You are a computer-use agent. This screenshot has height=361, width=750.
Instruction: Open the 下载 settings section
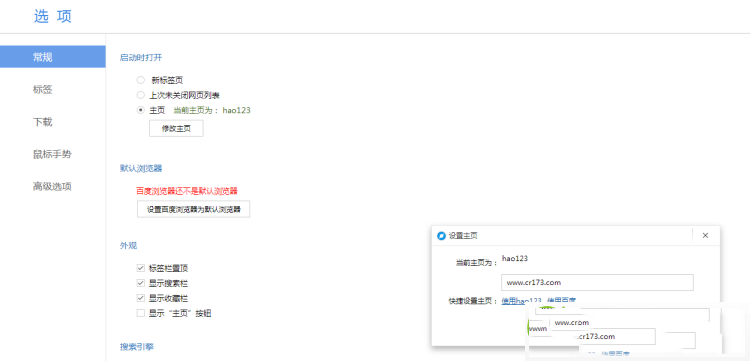43,122
